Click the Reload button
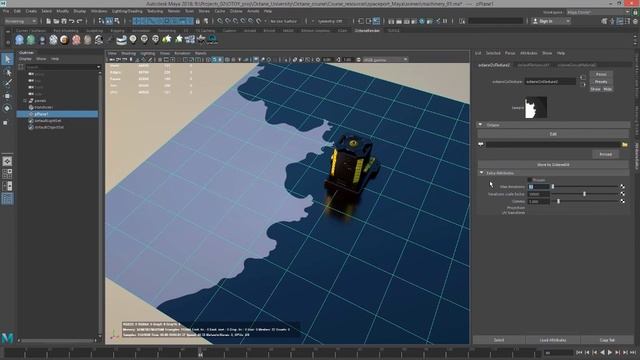The image size is (640, 360). click(605, 154)
